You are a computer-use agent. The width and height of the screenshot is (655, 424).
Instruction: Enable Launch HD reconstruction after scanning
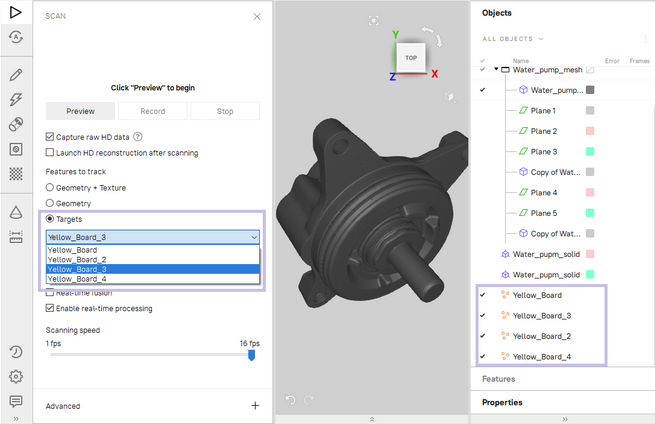[x=50, y=152]
